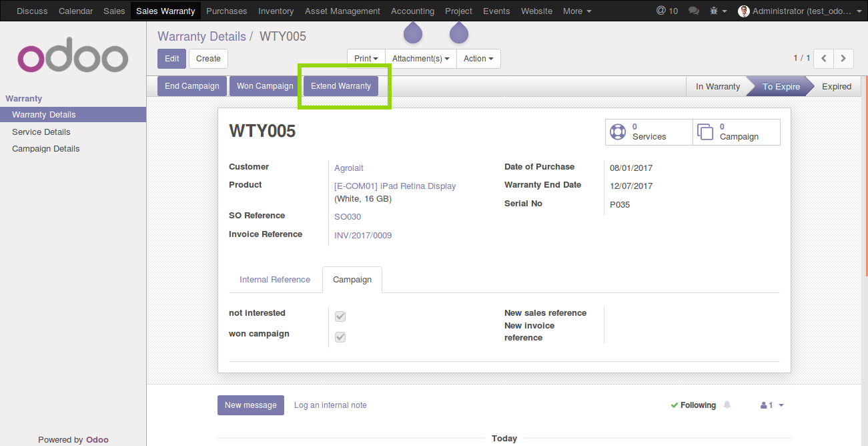The width and height of the screenshot is (868, 446).
Task: Expand the Attachment(s) dropdown
Action: [420, 59]
